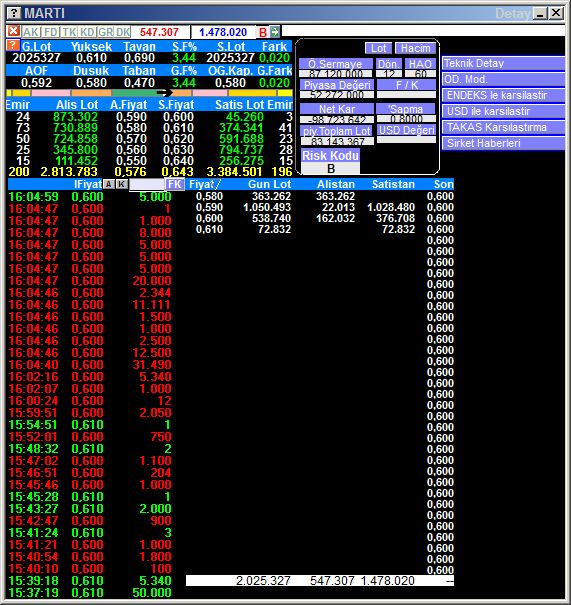Click the 'Sapma label
The height and width of the screenshot is (605, 571).
[x=406, y=109]
